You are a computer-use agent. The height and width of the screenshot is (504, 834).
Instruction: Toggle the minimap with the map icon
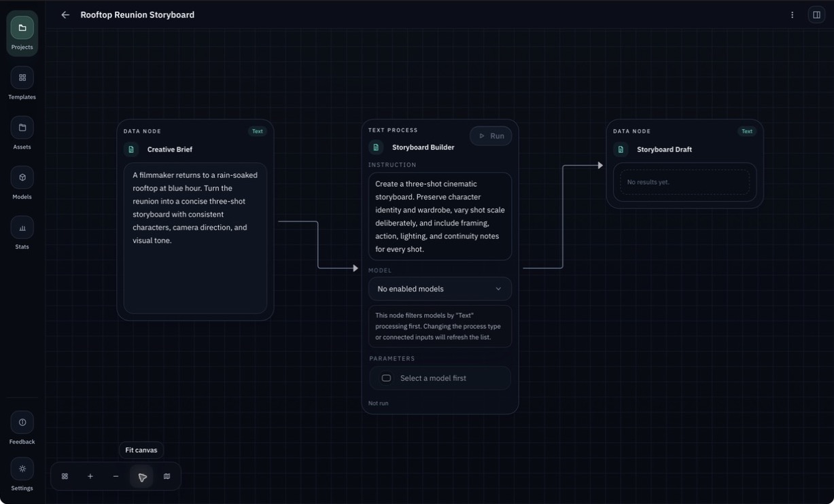(x=167, y=476)
